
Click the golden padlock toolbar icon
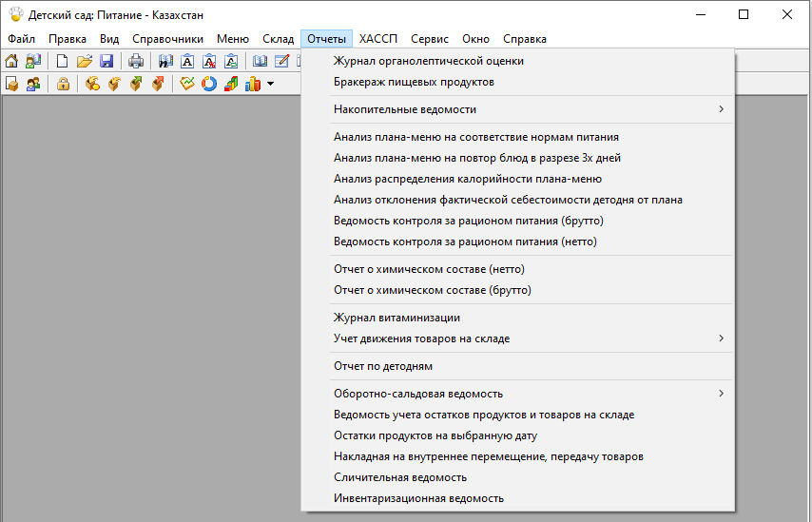tap(63, 84)
